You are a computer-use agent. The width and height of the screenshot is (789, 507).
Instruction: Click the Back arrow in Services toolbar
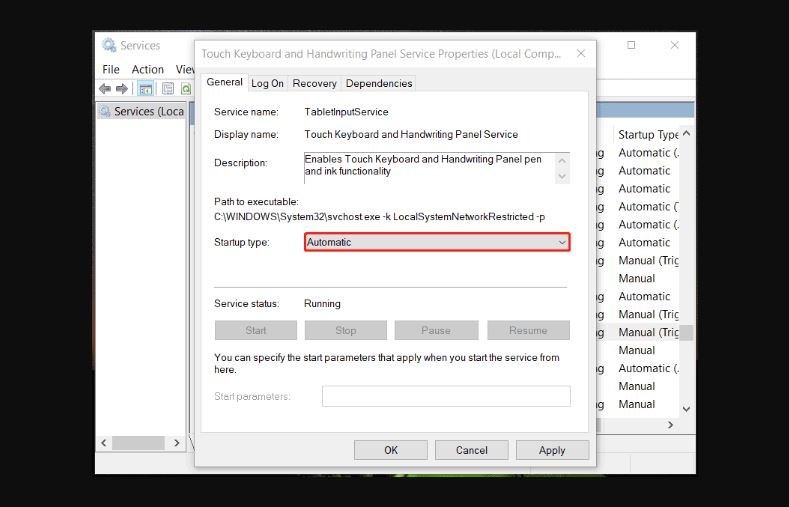(105, 89)
